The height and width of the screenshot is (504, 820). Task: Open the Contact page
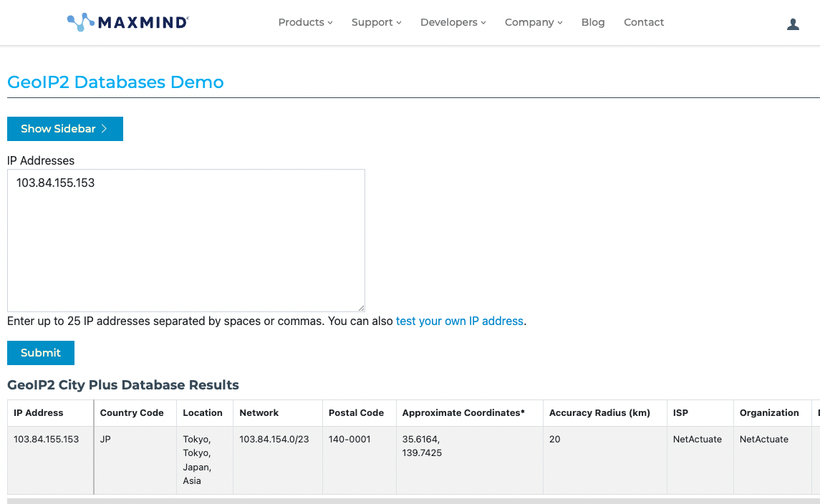point(644,22)
